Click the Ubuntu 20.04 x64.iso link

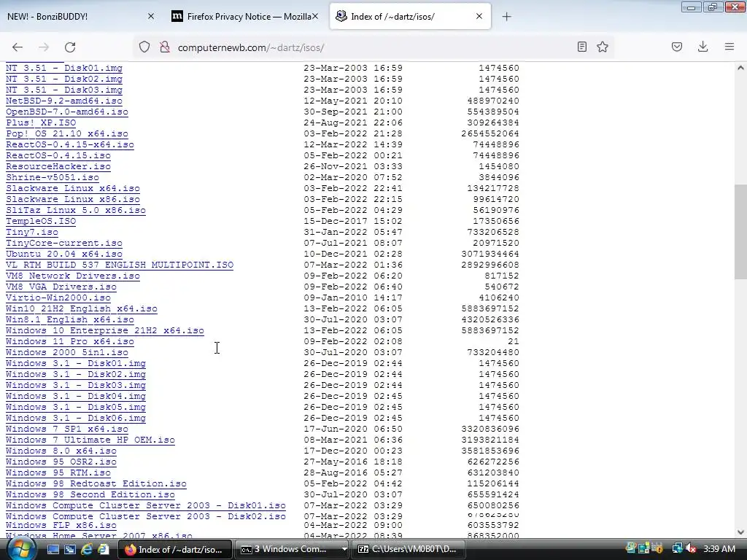pos(64,254)
